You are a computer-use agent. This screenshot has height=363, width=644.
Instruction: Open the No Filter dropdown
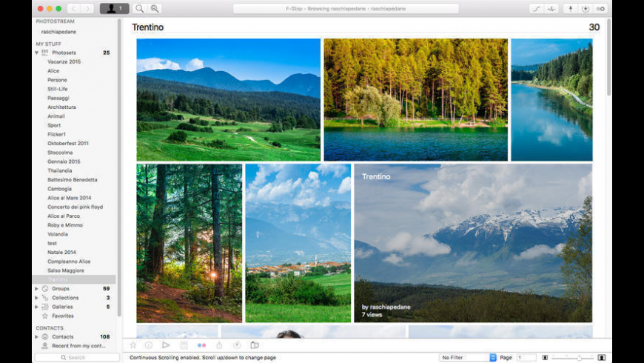click(x=468, y=358)
